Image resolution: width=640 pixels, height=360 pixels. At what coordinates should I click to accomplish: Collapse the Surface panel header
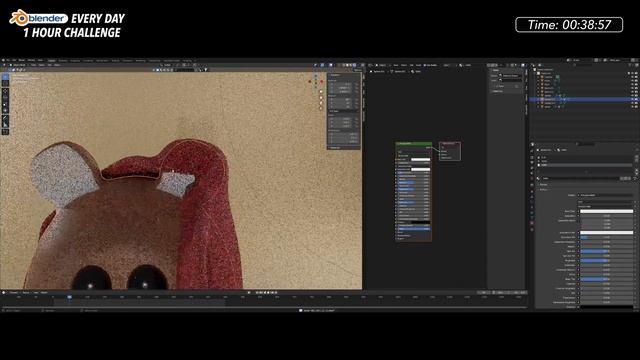point(544,189)
